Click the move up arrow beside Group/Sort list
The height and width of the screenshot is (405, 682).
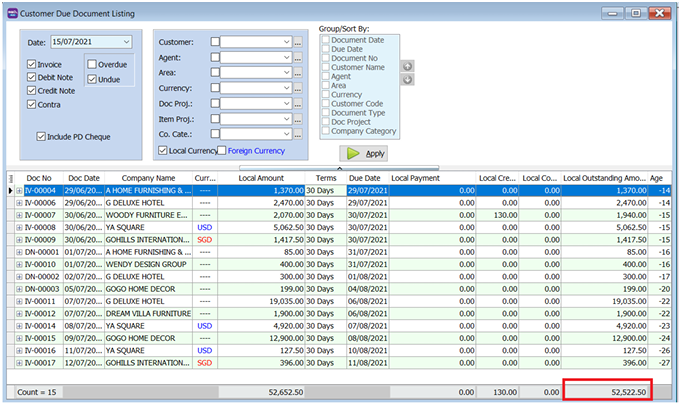(407, 66)
